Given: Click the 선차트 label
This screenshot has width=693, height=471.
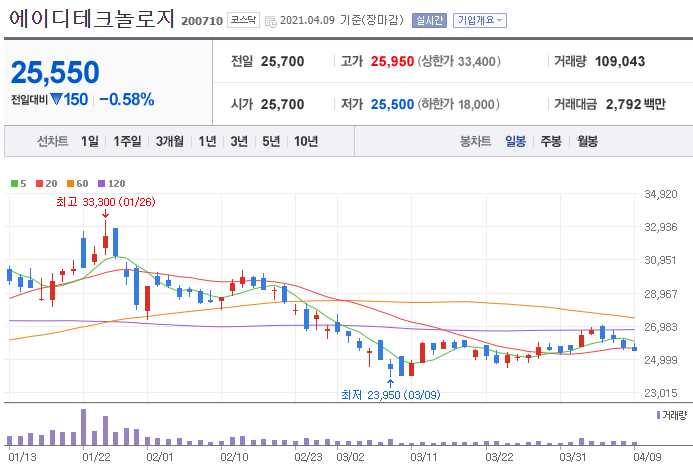Looking at the screenshot, I should pyautogui.click(x=53, y=141).
